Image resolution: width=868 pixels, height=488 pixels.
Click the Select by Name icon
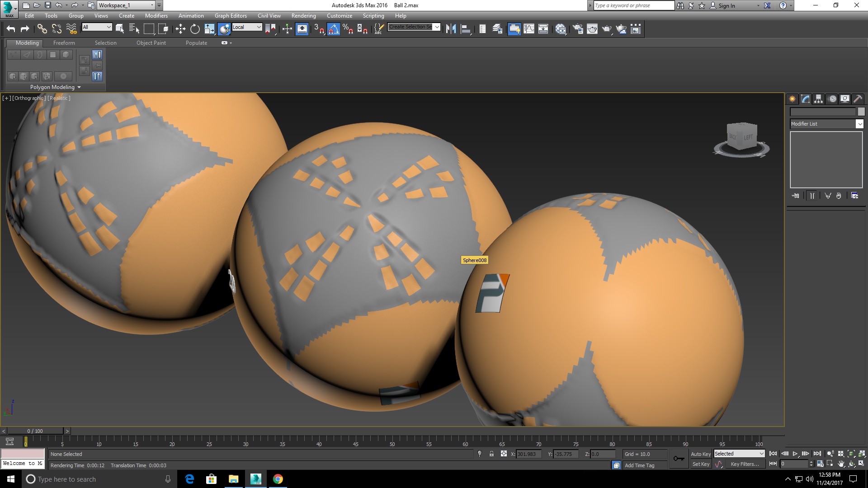pos(134,29)
